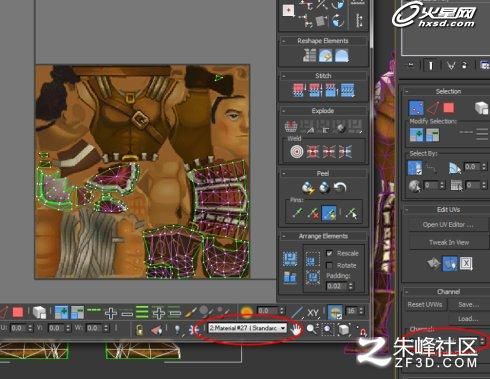This screenshot has width=490, height=379.
Task: Collapse the Selection rollout in modifier panel
Action: 407,91
